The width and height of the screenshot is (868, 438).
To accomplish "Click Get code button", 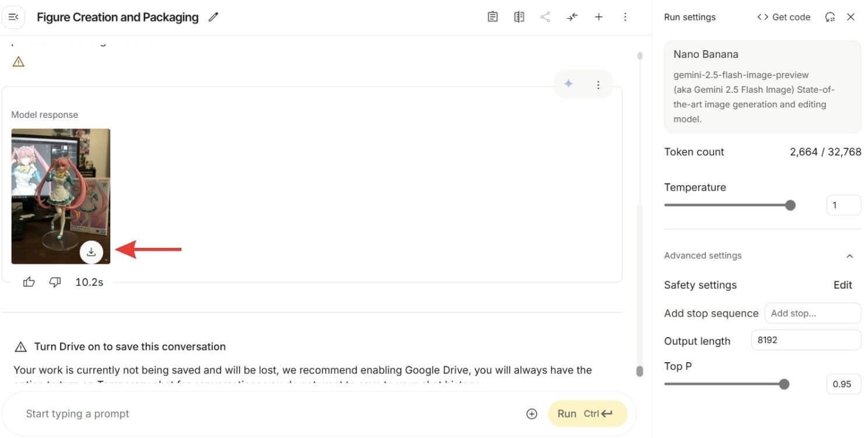I will tap(784, 17).
